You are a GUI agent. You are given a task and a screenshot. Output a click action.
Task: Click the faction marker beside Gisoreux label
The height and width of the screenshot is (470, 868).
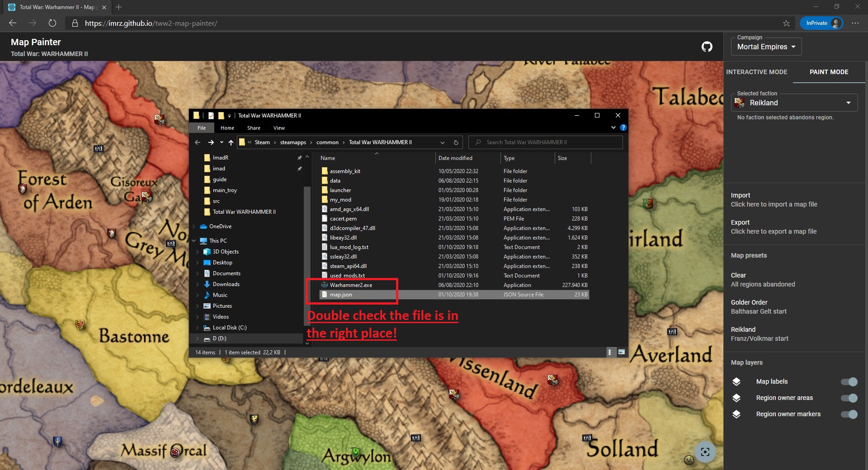tap(146, 196)
